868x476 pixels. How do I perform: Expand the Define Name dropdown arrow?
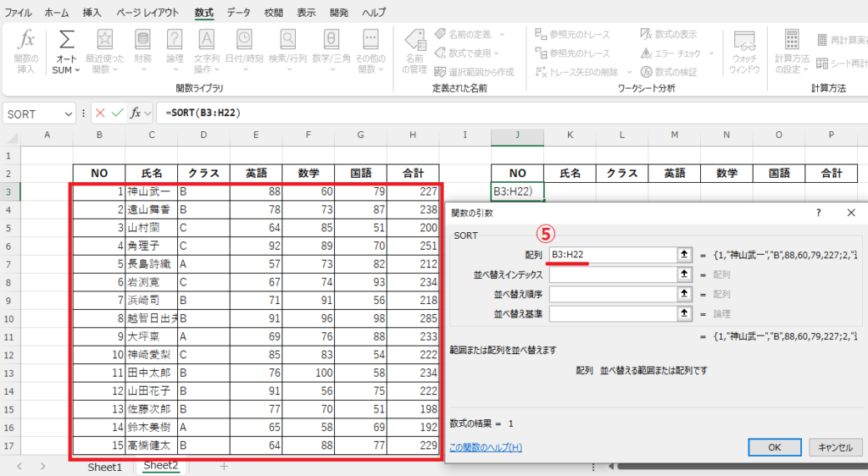pyautogui.click(x=502, y=34)
